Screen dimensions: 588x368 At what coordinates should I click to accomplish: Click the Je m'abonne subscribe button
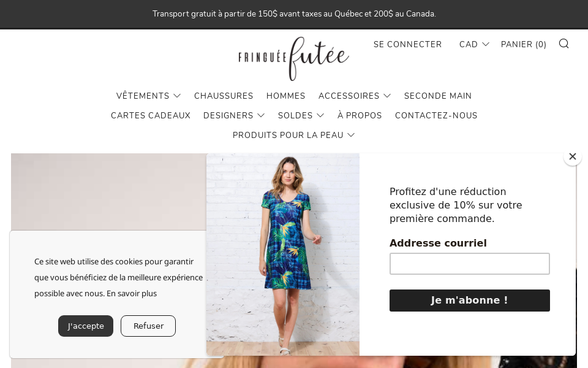coord(469,301)
